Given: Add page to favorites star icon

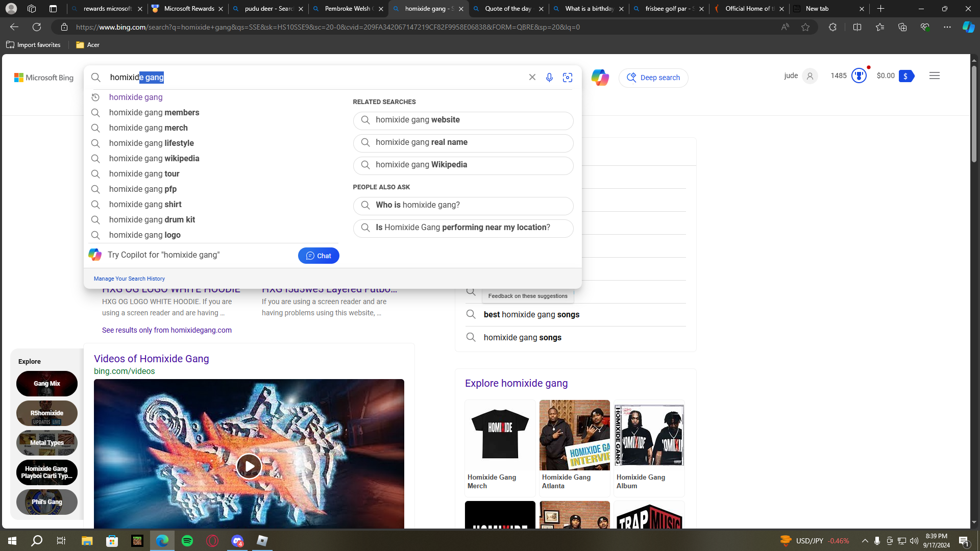Looking at the screenshot, I should [x=805, y=27].
